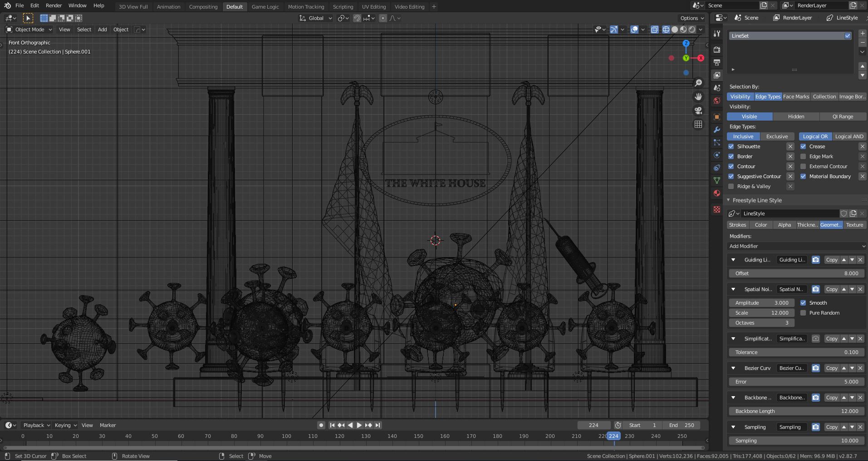Open the Global transform orientation dropdown
This screenshot has height=461, width=868.
click(316, 18)
